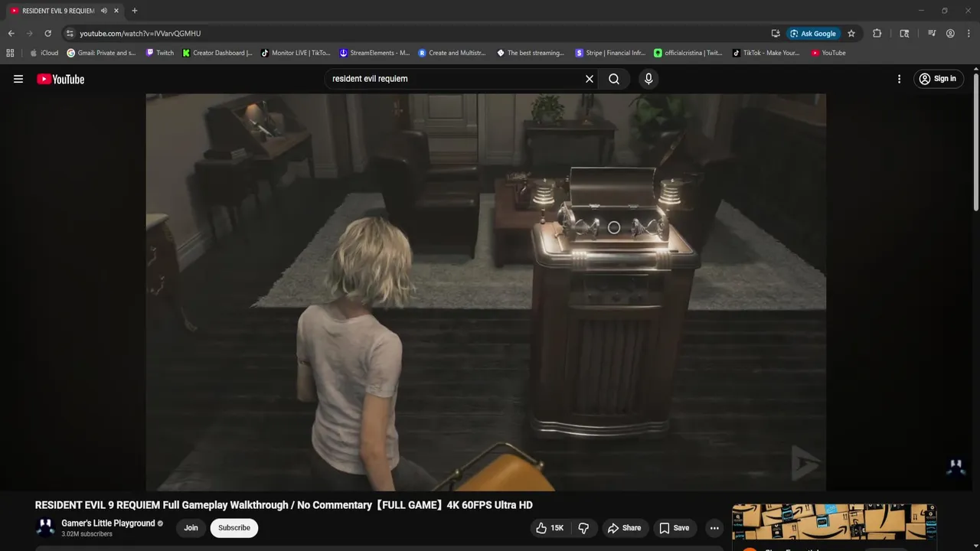Open the YouTube bookmark
This screenshot has height=551, width=980.
828,53
